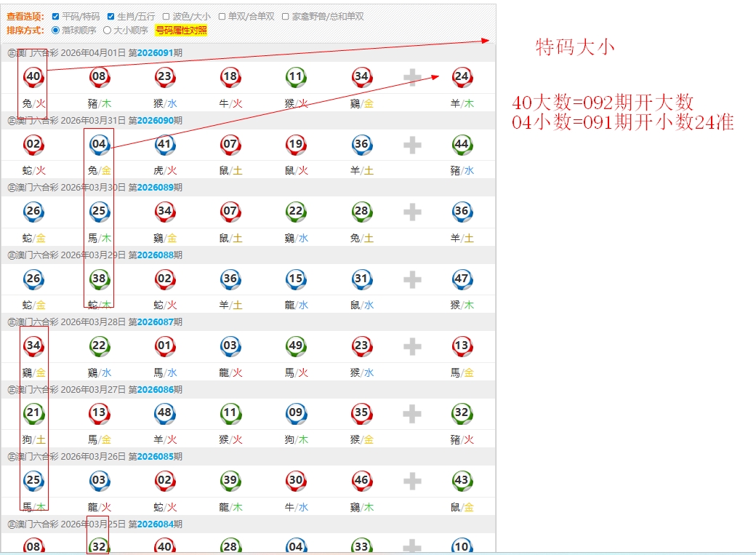The image size is (756, 555).
Task: Tick the 单双/合单双 option
Action: pyautogui.click(x=222, y=16)
